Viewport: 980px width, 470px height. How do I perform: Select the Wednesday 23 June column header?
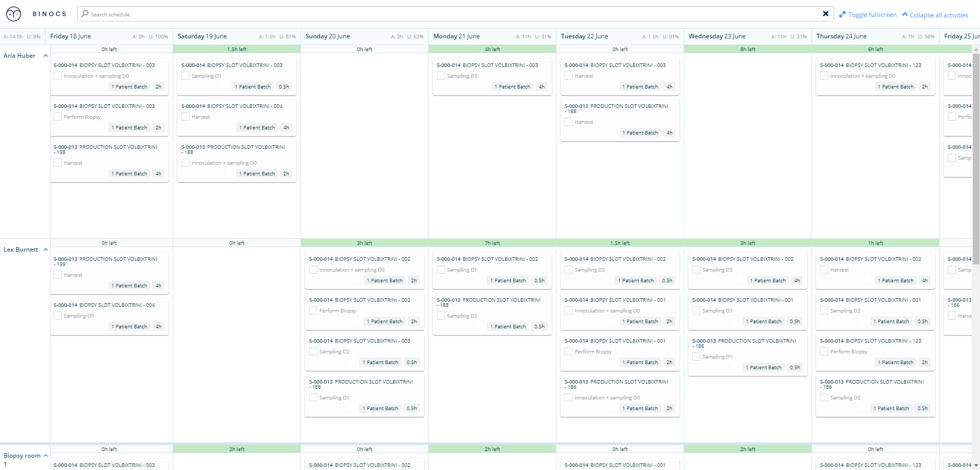[748, 36]
